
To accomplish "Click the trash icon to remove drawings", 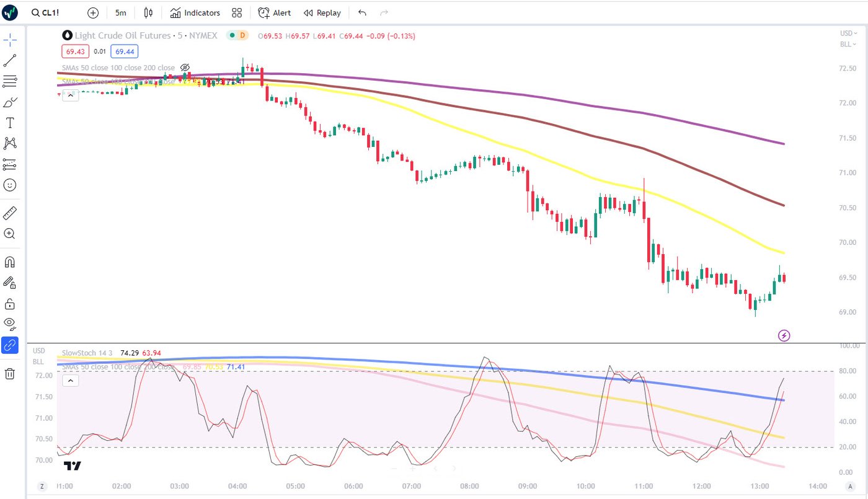I will tap(10, 373).
